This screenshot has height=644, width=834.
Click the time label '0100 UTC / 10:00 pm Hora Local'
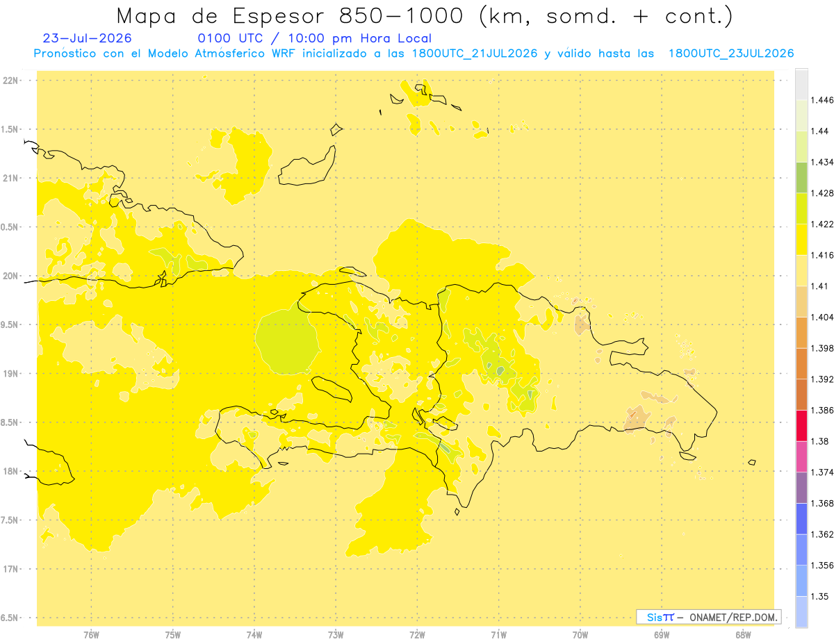(x=315, y=38)
